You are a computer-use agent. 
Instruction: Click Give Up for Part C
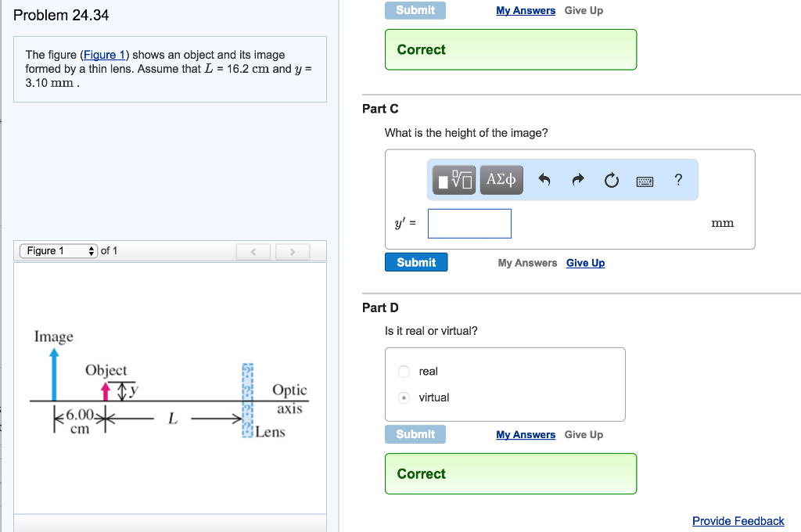(x=585, y=263)
